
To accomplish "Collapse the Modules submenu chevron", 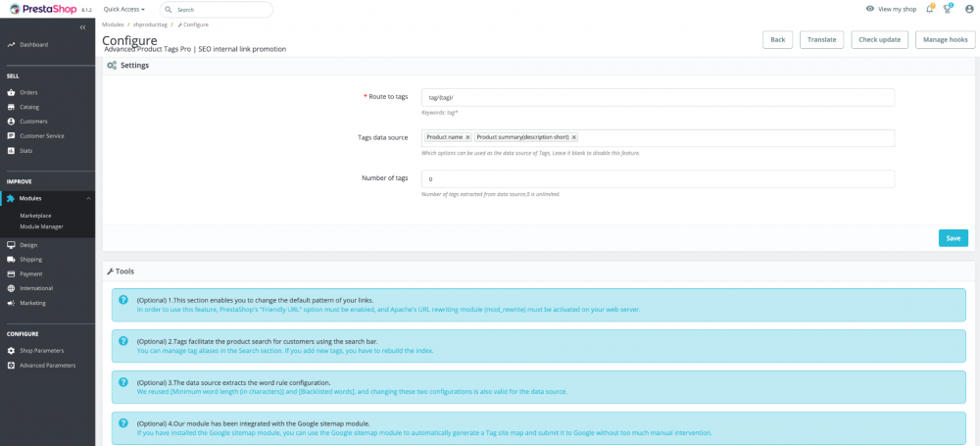I will [x=88, y=198].
